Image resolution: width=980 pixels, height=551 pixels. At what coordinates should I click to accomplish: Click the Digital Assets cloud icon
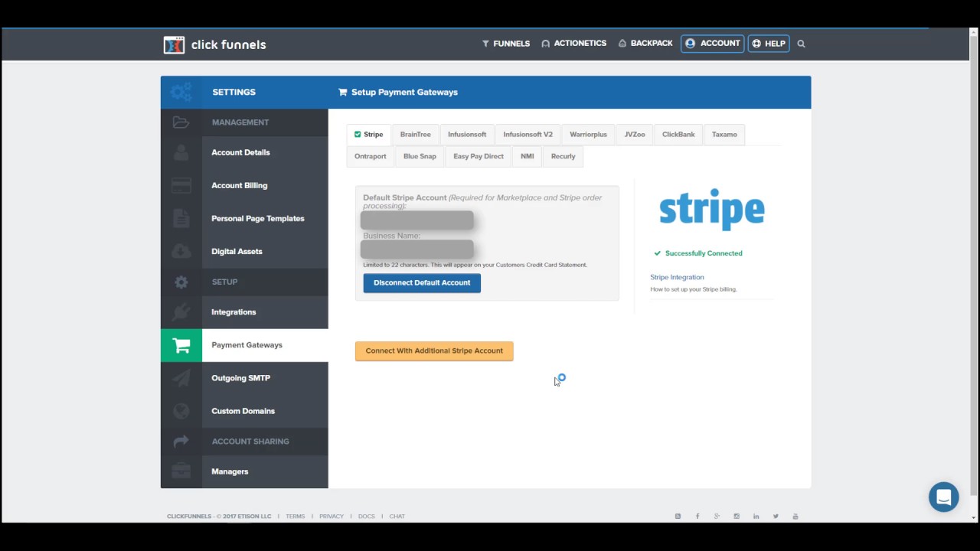coord(181,251)
